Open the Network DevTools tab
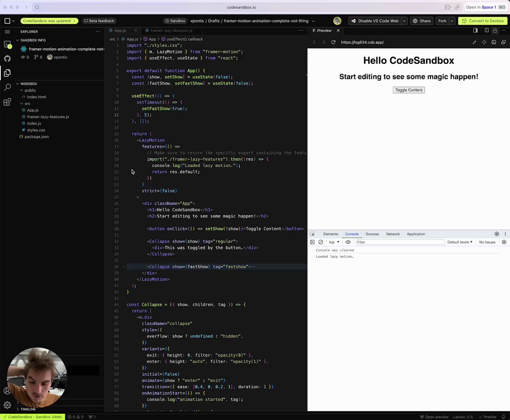 (393, 234)
